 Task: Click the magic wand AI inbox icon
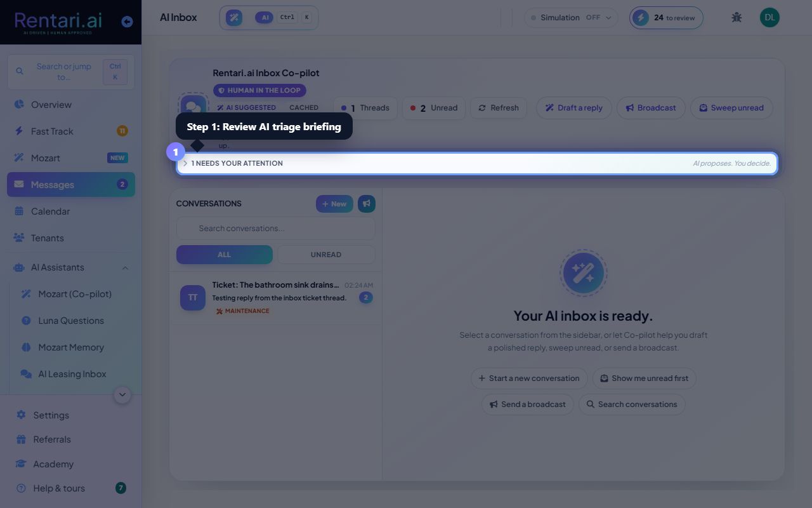583,273
